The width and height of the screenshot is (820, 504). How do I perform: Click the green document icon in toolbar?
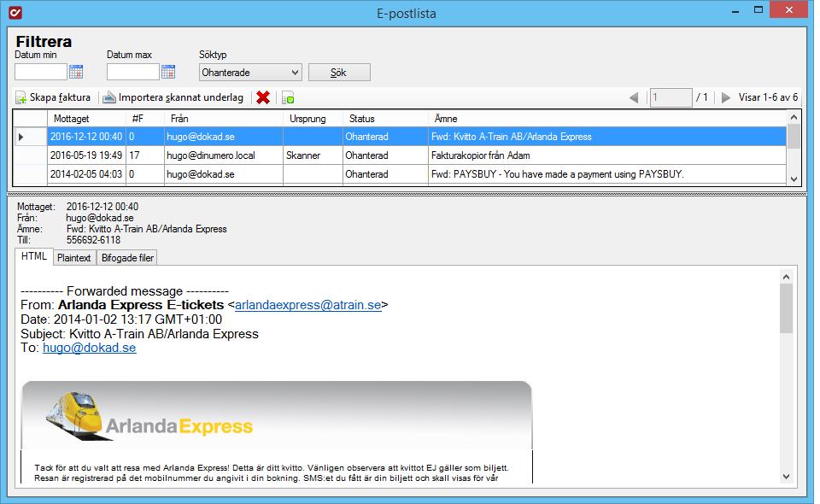pos(288,97)
